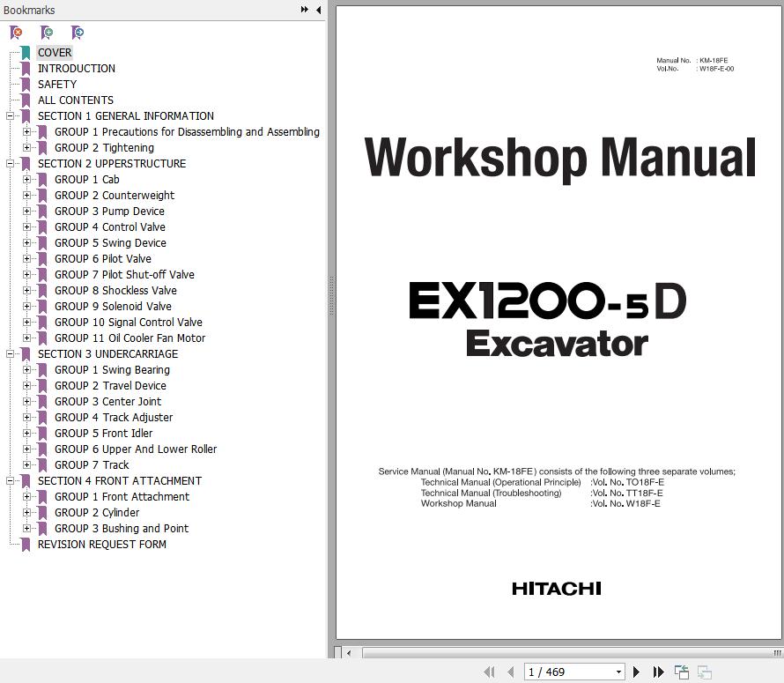Expand GROUP 6 Upper And Lower Roller
Viewport: 784px width, 683px height.
(26, 449)
